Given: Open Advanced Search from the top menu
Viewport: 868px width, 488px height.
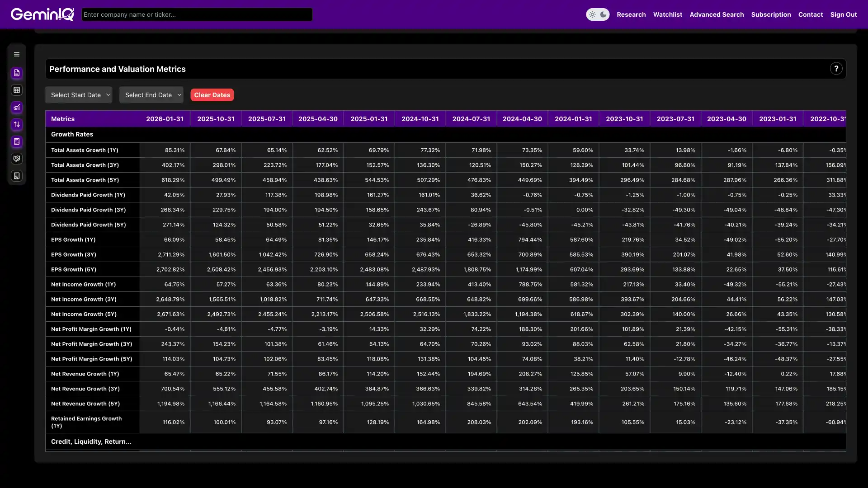Looking at the screenshot, I should 717,14.
